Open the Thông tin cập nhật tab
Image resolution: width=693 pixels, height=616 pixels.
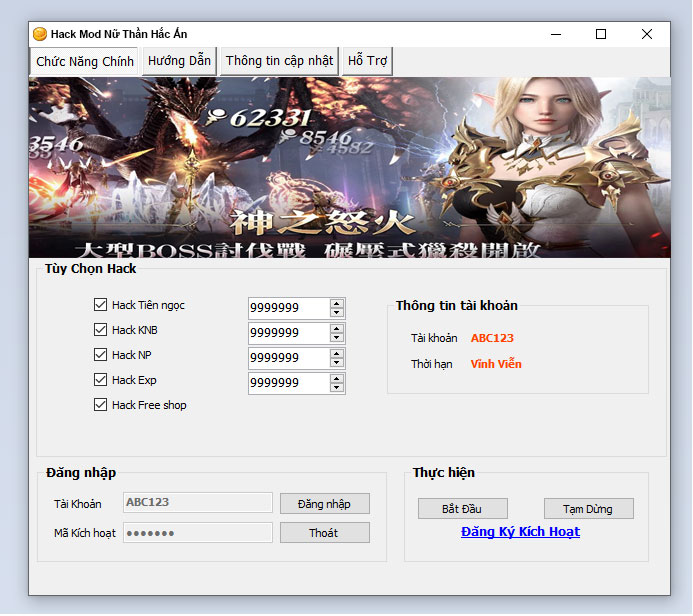279,61
